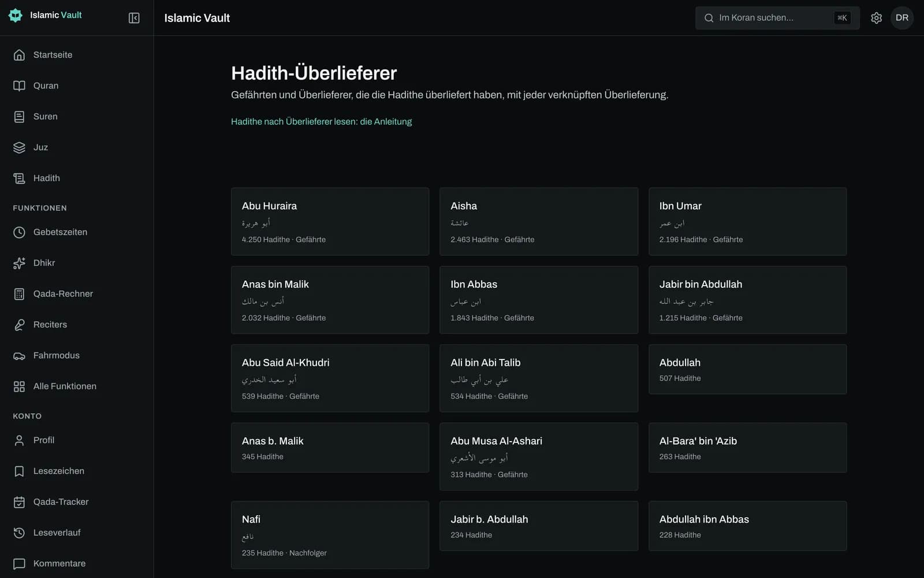The width and height of the screenshot is (924, 578).
Task: Collapse the sidebar with the panel icon
Action: (134, 18)
